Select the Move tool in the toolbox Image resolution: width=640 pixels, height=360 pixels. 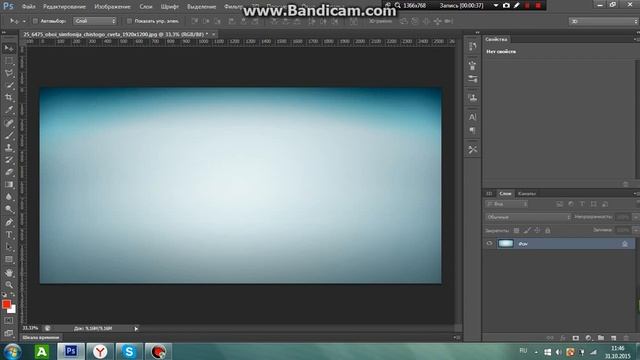[9, 49]
